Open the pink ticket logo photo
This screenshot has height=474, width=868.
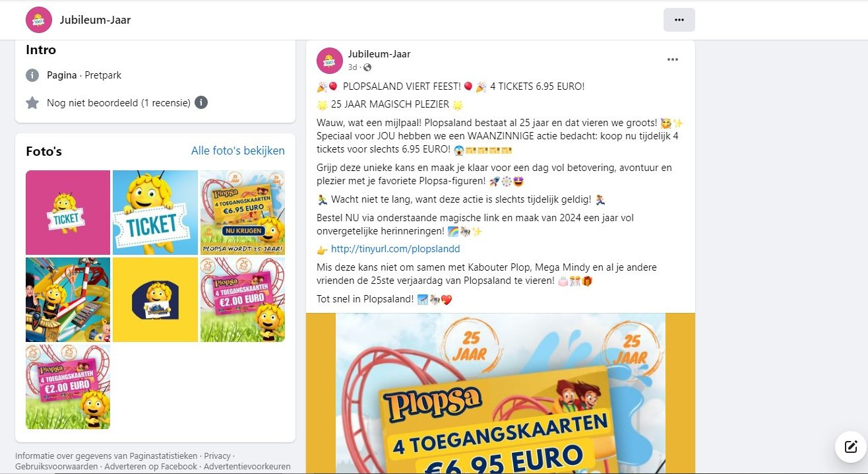point(68,213)
